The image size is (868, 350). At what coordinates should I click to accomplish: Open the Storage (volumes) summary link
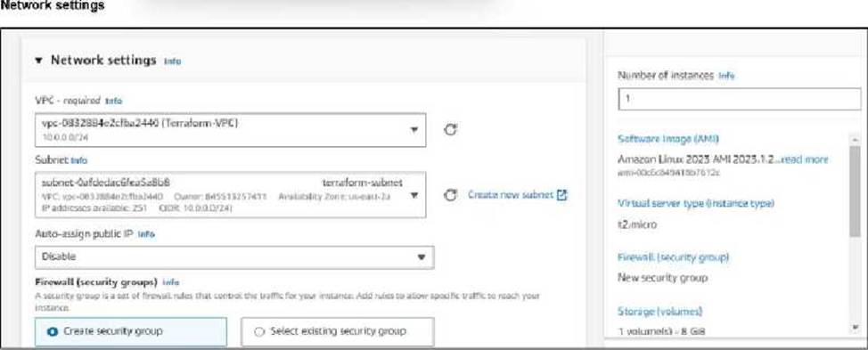coord(659,312)
